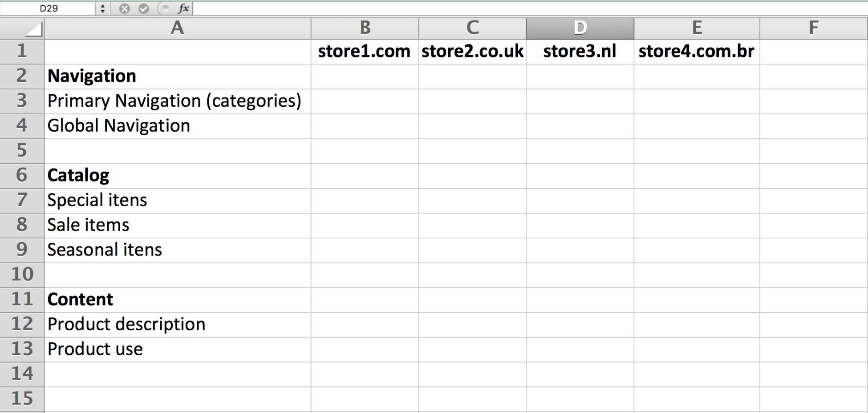Select column B header

click(365, 28)
